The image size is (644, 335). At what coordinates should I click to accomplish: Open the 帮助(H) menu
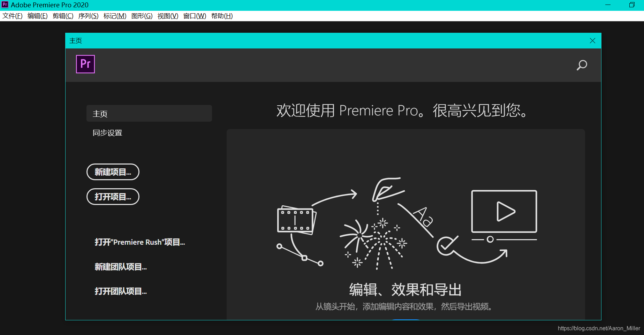pos(222,16)
